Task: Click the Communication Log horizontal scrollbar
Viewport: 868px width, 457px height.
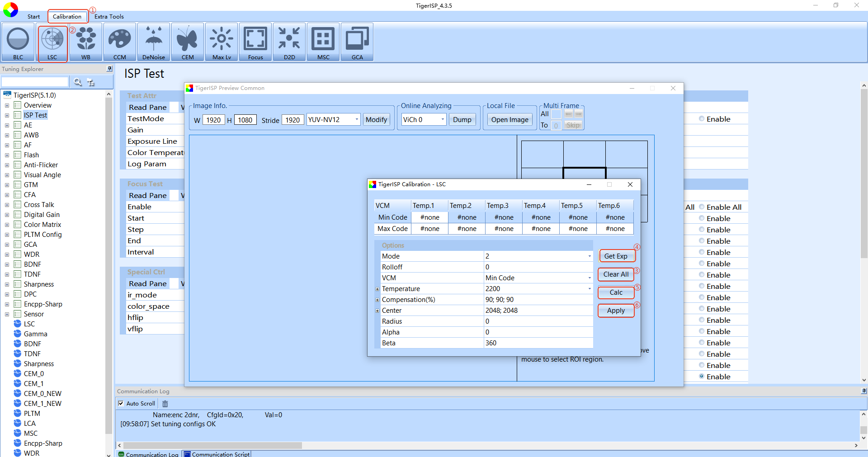Action: pyautogui.click(x=212, y=445)
